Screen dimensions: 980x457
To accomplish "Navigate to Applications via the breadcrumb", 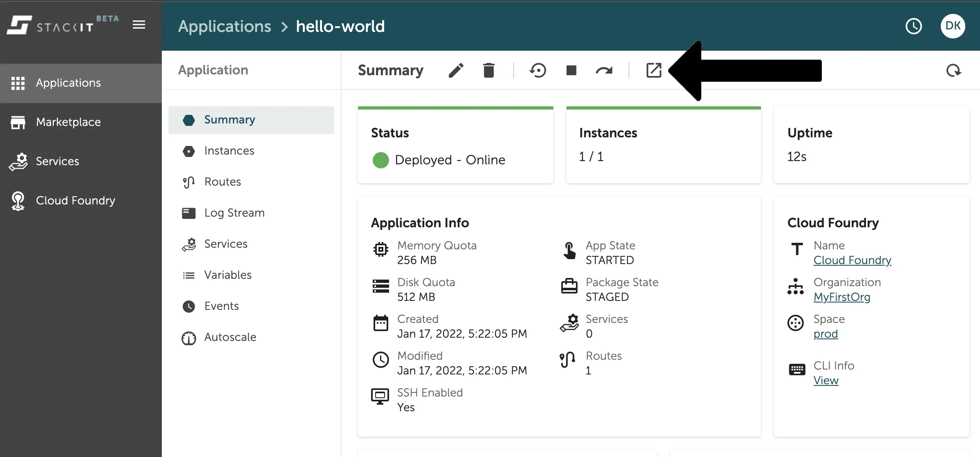I will pos(225,26).
